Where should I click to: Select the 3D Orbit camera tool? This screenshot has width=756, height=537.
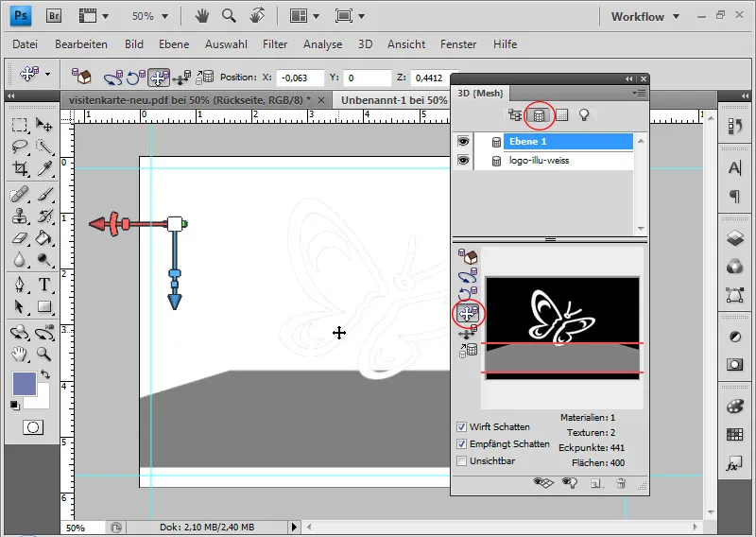click(43, 333)
